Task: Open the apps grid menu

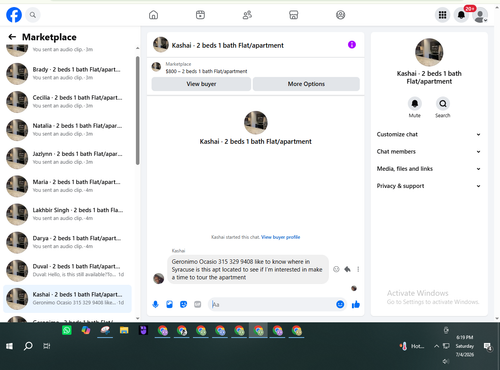Action: pos(442,15)
